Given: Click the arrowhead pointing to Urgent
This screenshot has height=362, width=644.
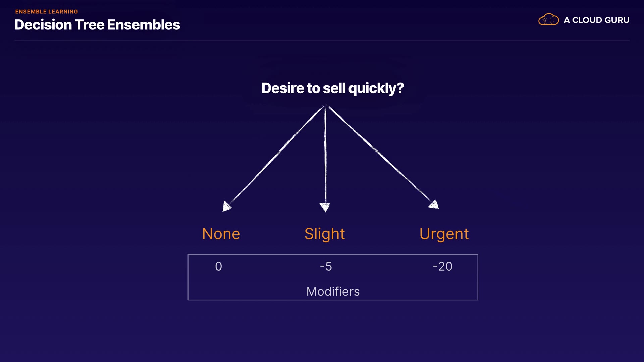Looking at the screenshot, I should coord(434,204).
